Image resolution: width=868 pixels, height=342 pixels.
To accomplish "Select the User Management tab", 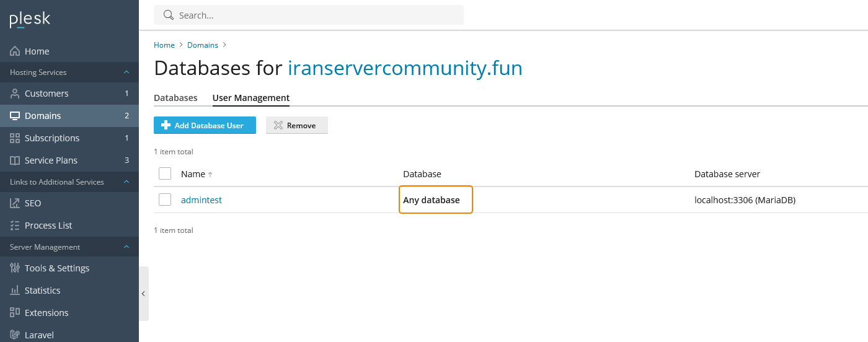I will coord(251,98).
